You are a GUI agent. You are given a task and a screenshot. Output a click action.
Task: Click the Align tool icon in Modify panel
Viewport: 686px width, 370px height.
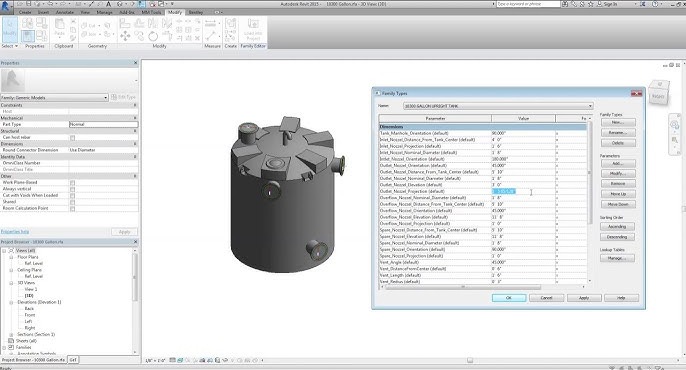tap(125, 24)
